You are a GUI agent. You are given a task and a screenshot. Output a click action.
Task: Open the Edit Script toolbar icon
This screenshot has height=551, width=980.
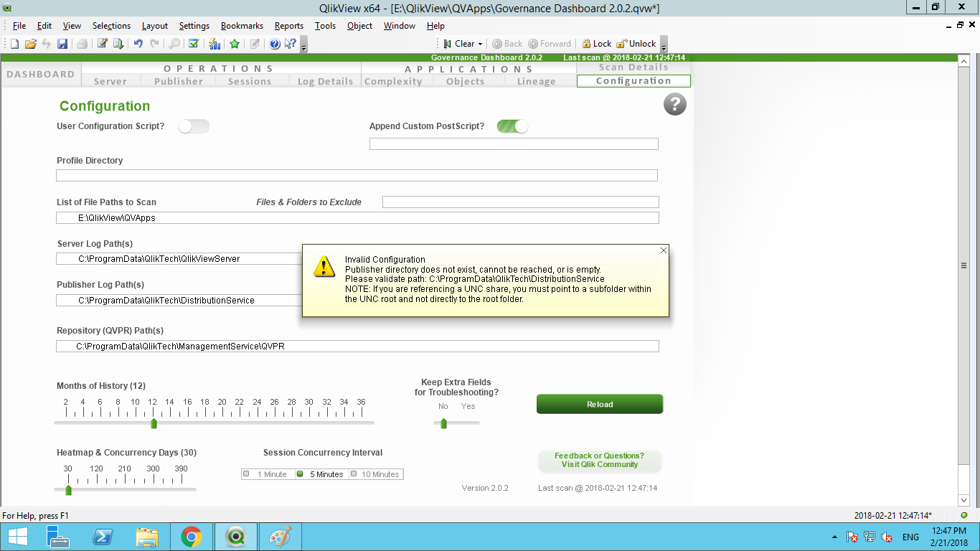click(103, 44)
